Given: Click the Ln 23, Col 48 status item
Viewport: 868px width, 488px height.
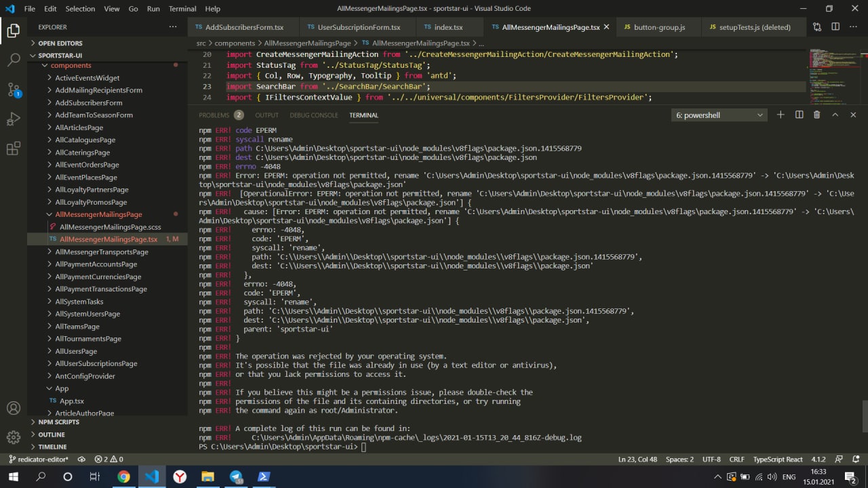Looking at the screenshot, I should point(637,459).
